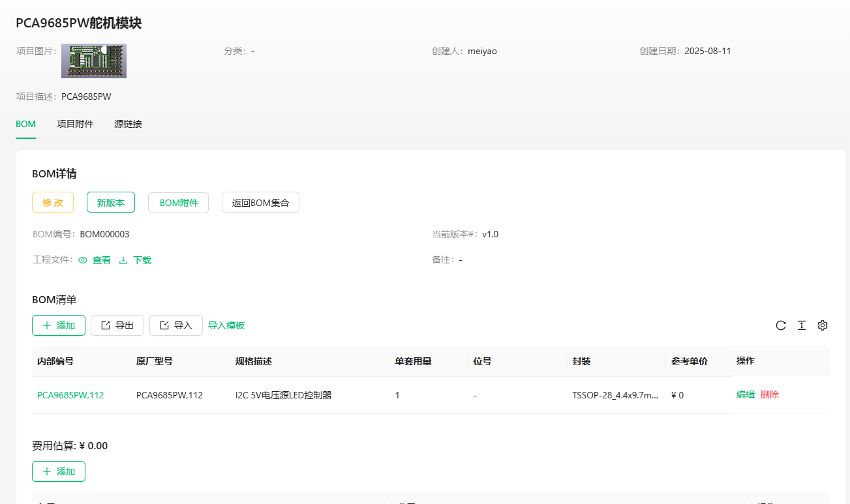
Task: Click 下载 link for 工程文件
Action: [135, 260]
